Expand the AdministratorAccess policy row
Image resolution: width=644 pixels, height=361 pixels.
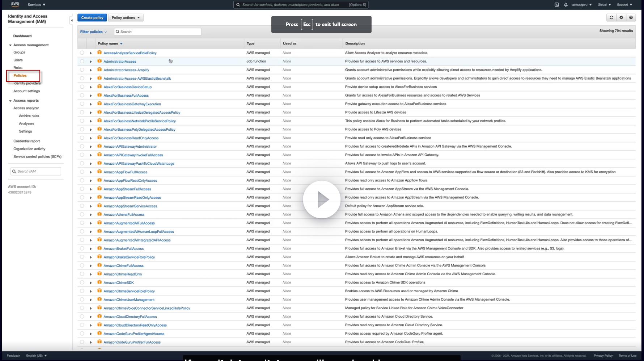tap(91, 62)
